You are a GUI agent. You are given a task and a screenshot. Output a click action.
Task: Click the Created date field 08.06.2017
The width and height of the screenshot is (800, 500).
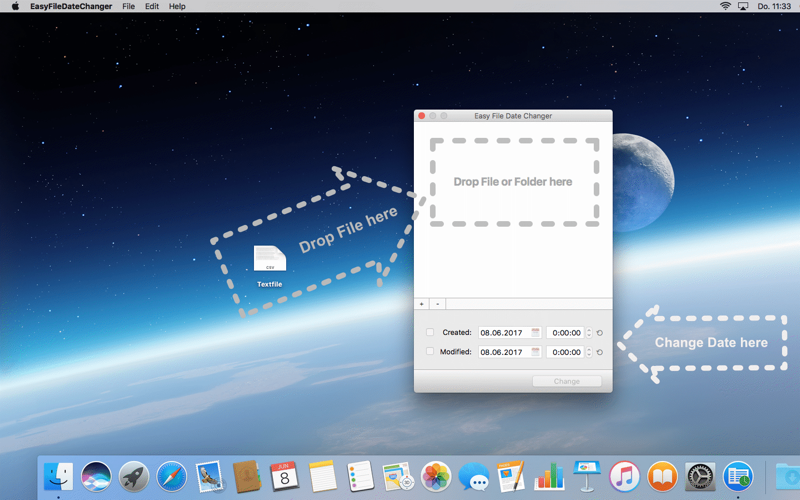click(510, 333)
